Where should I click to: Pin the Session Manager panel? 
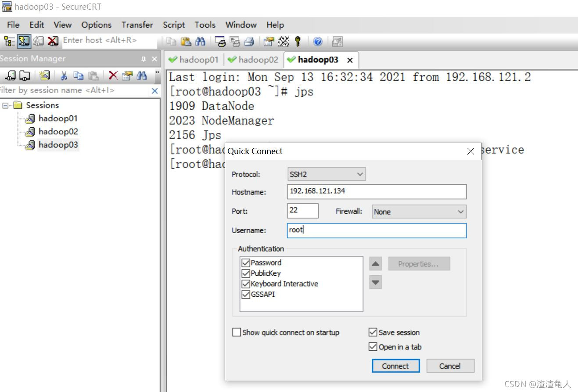coord(144,59)
